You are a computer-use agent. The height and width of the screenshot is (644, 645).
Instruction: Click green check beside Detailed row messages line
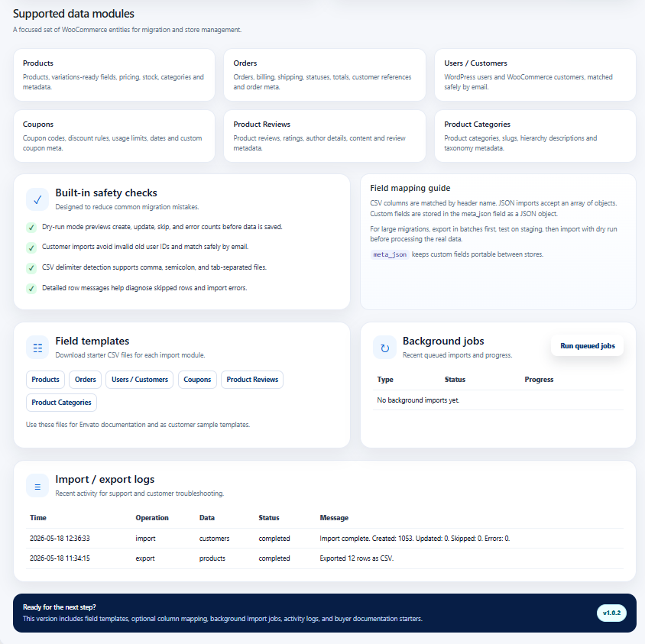pos(31,288)
